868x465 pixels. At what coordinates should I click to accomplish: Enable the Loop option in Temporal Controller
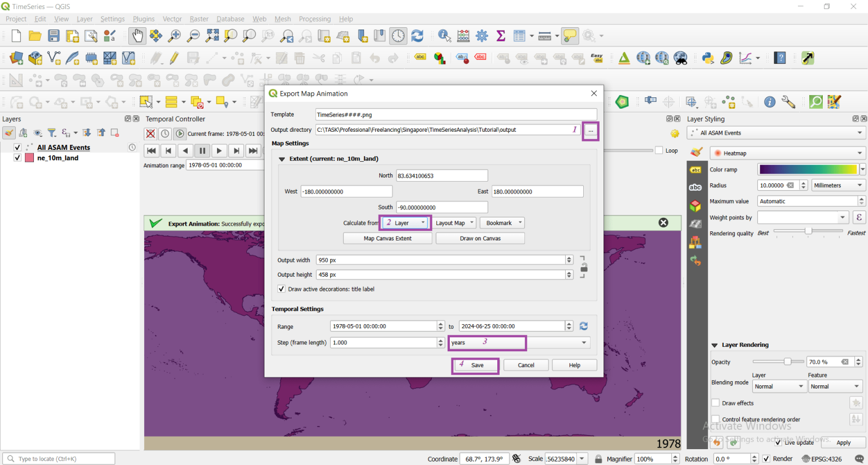tap(659, 150)
